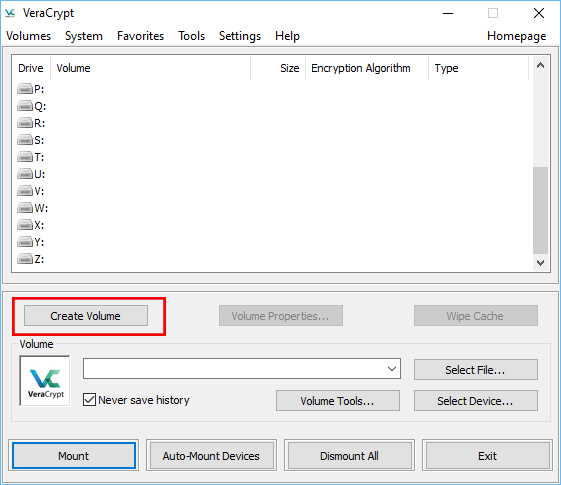
Task: Click the Exit button
Action: tap(488, 456)
